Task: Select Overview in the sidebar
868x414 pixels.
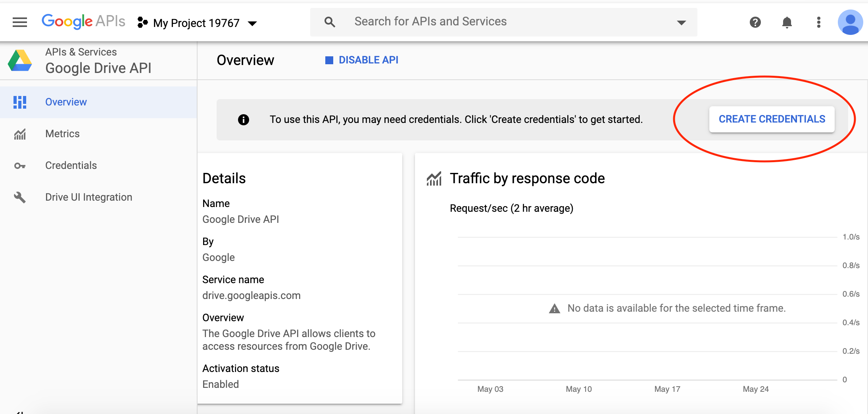Action: (x=98, y=102)
